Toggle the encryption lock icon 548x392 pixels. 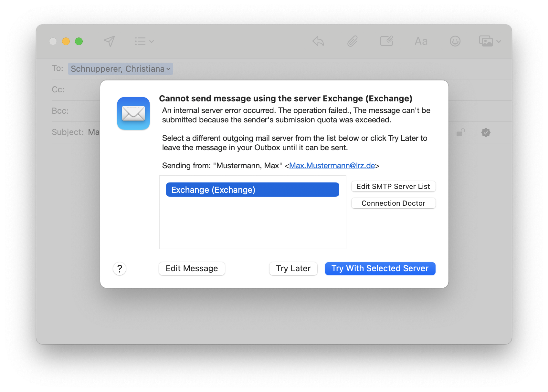coord(460,132)
